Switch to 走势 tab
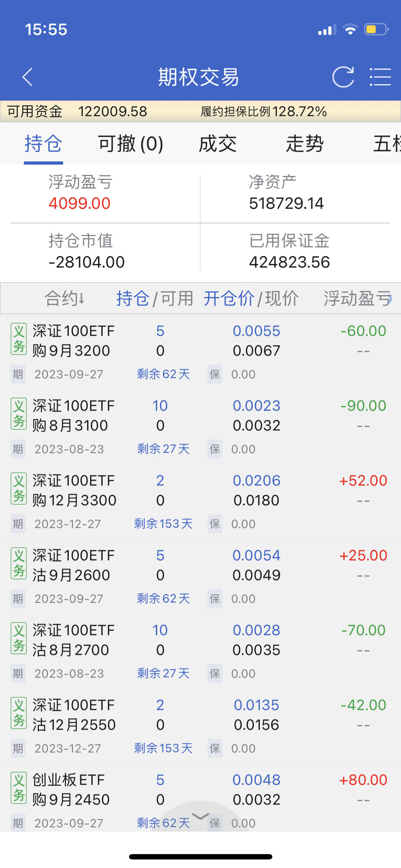401x868 pixels. pyautogui.click(x=304, y=144)
